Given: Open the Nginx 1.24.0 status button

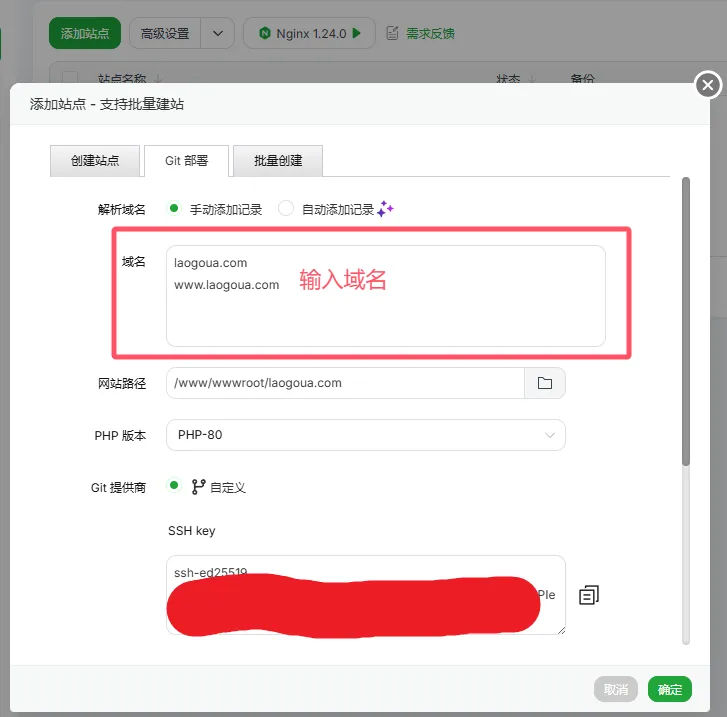Looking at the screenshot, I should coord(309,33).
